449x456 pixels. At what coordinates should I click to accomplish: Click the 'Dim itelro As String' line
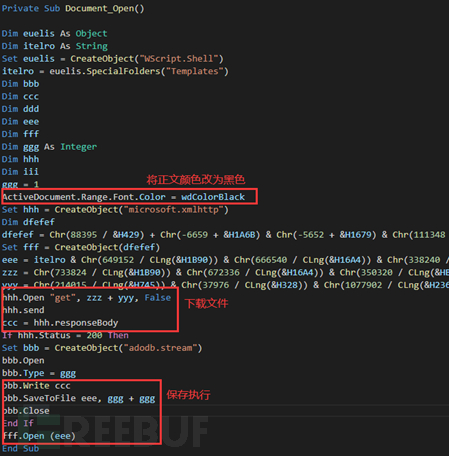(x=55, y=46)
